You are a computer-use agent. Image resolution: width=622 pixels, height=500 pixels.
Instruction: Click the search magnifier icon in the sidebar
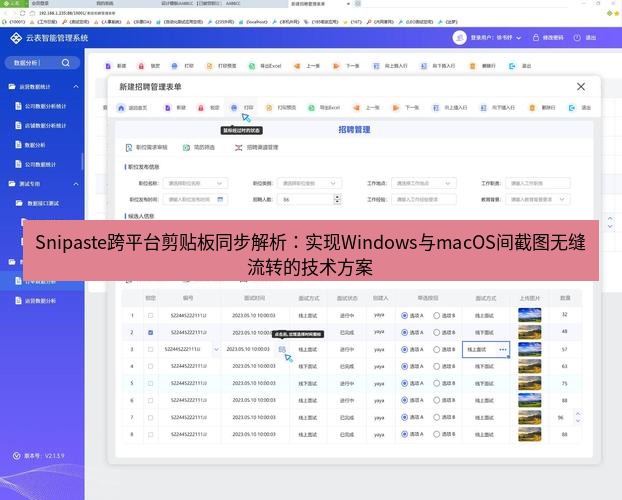66,63
